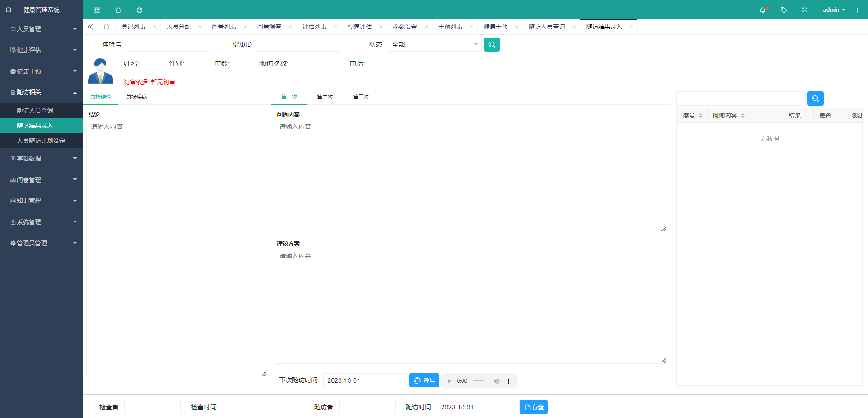Viewport: 868px width, 418px height.
Task: Play the audio recording
Action: coord(449,381)
